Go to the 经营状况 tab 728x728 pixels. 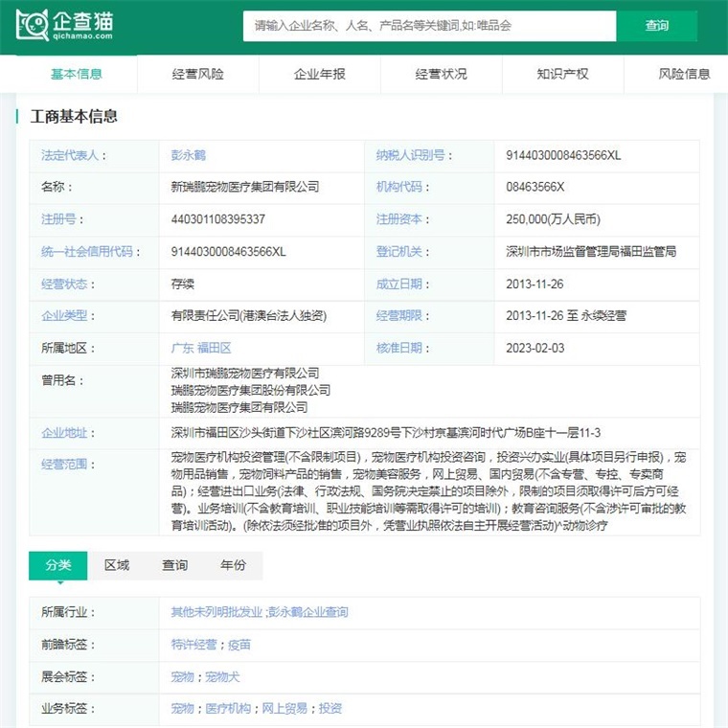pyautogui.click(x=441, y=74)
